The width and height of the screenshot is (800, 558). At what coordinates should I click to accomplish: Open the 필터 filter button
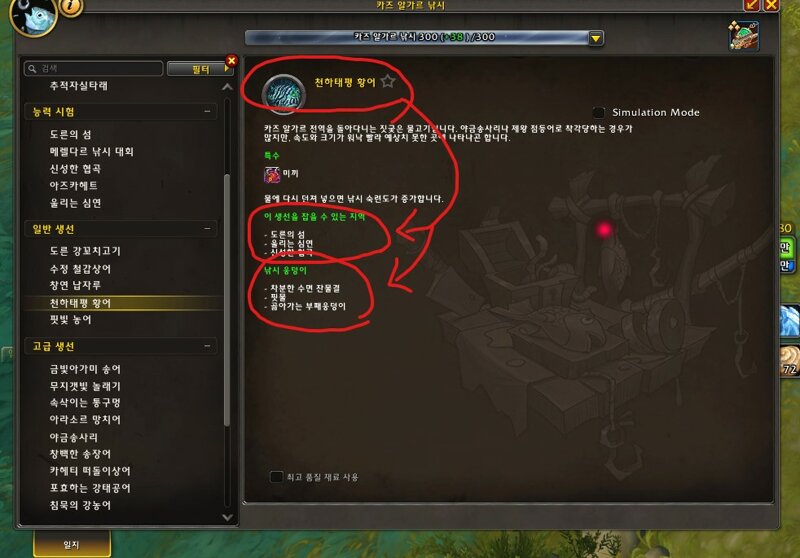(200, 69)
